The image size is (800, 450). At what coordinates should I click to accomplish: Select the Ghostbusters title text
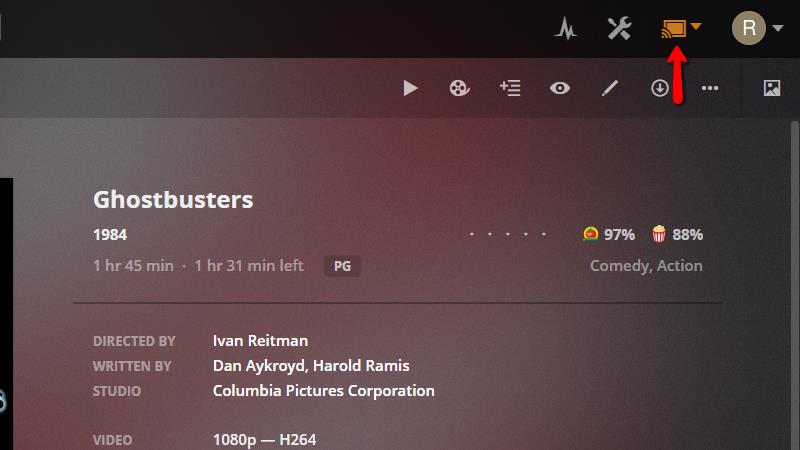(173, 199)
